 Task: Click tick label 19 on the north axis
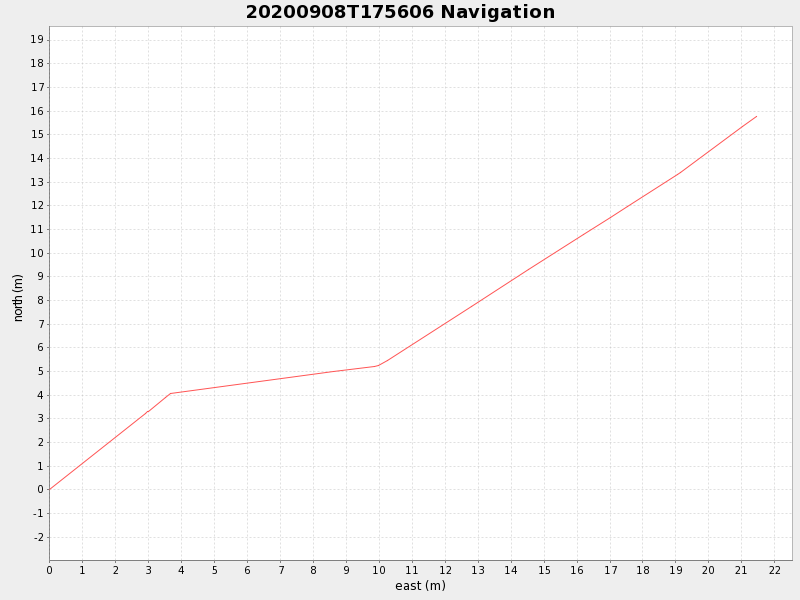[37, 40]
